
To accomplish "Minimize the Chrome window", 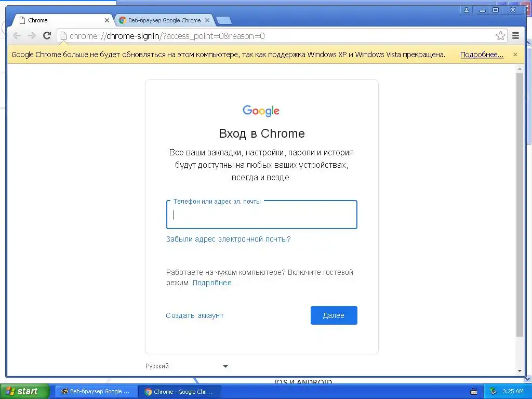I will 482,10.
